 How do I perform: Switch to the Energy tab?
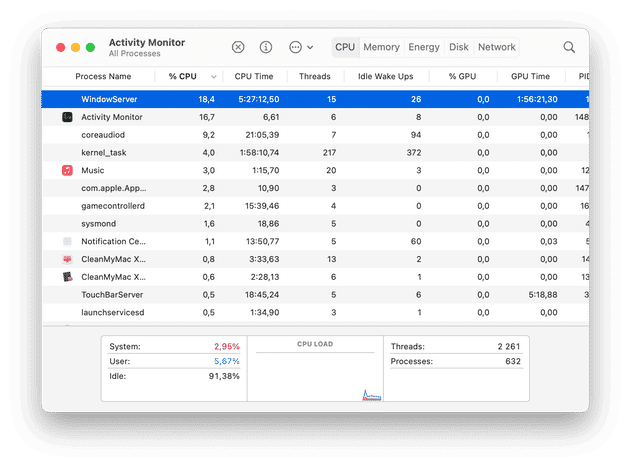[424, 47]
